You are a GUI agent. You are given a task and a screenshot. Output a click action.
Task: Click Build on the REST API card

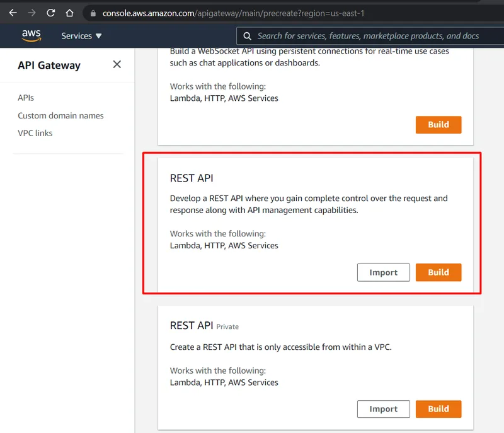(x=438, y=272)
